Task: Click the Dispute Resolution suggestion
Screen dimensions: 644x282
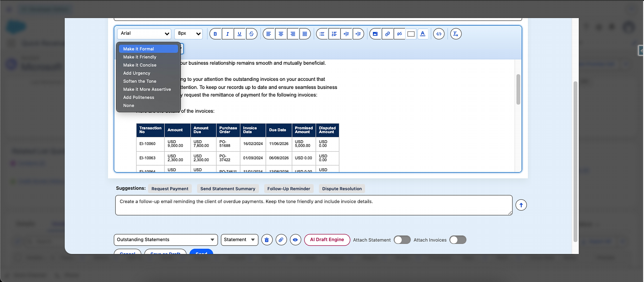Action: pos(342,189)
